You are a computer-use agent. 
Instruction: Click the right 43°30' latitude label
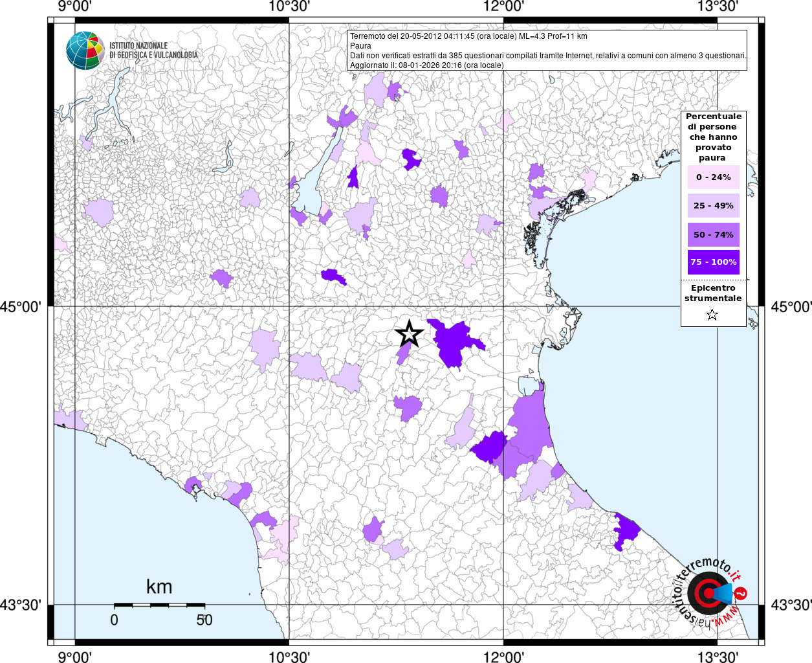(791, 605)
